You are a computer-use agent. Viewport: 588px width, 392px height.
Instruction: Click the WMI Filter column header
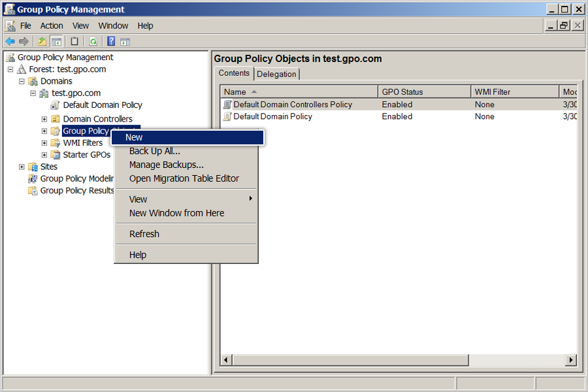click(x=515, y=92)
